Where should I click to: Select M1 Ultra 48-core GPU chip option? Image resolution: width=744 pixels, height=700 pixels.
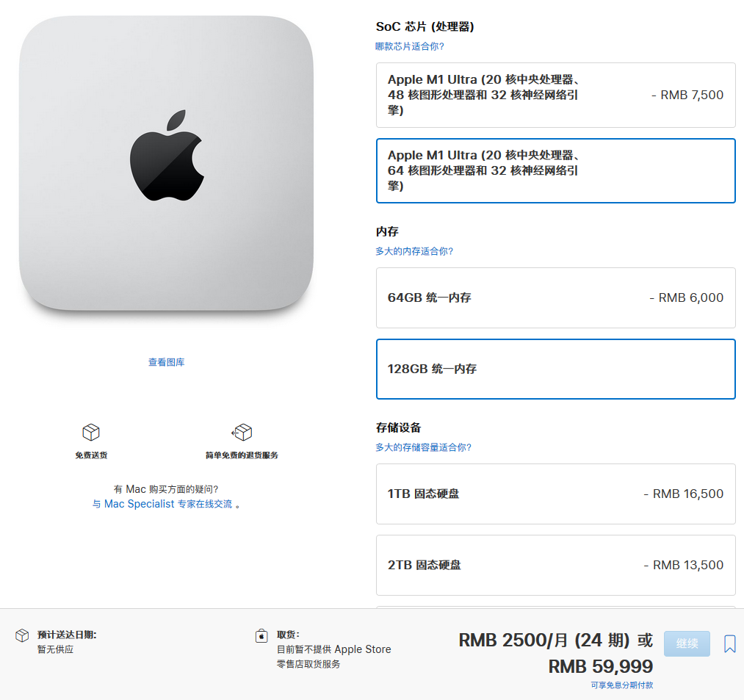pos(556,95)
